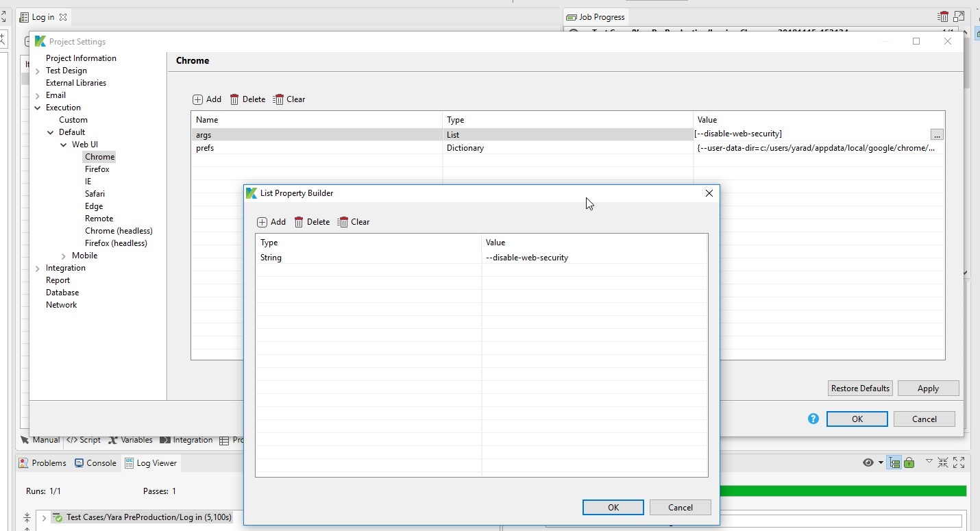Open dropdown arrow next to eye icon

[x=881, y=463]
